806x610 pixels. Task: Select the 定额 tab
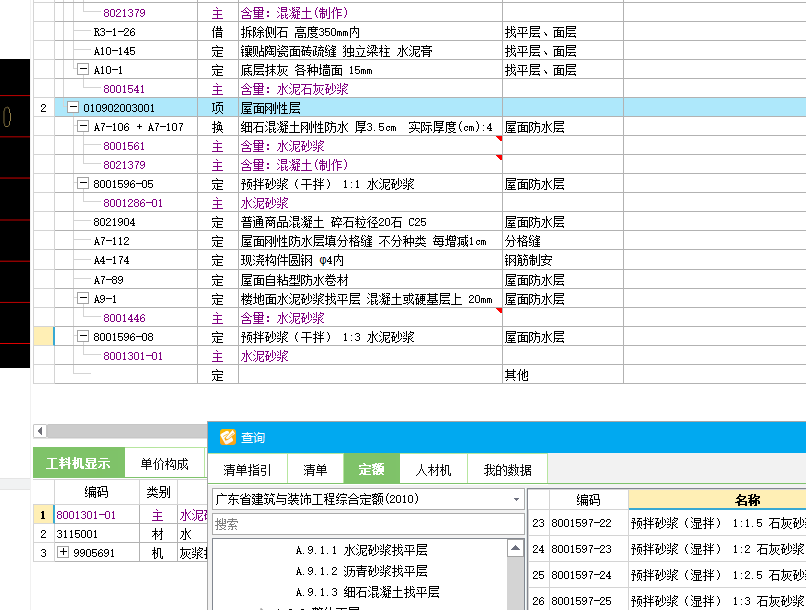click(371, 469)
